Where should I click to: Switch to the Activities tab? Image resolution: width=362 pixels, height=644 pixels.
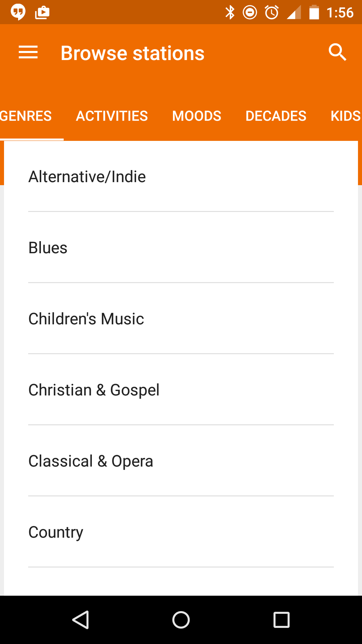tap(112, 116)
